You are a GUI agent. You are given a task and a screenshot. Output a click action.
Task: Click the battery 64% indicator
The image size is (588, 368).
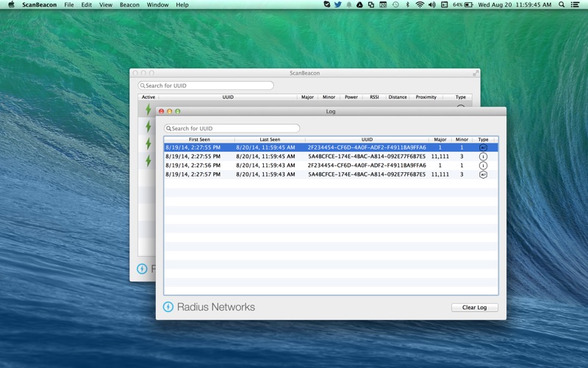(463, 5)
